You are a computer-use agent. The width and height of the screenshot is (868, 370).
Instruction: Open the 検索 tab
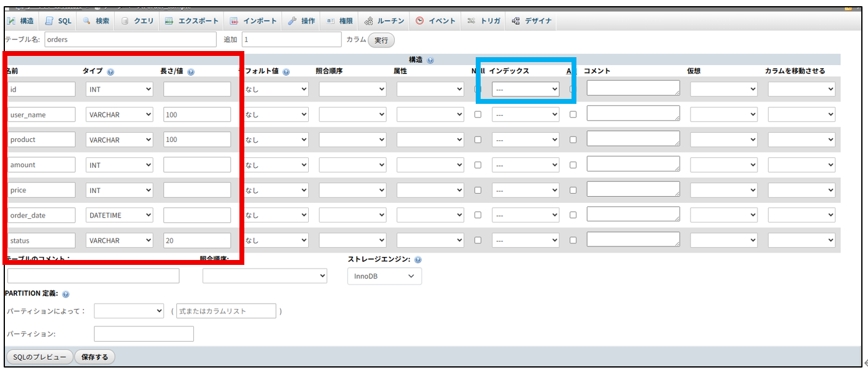pyautogui.click(x=96, y=21)
